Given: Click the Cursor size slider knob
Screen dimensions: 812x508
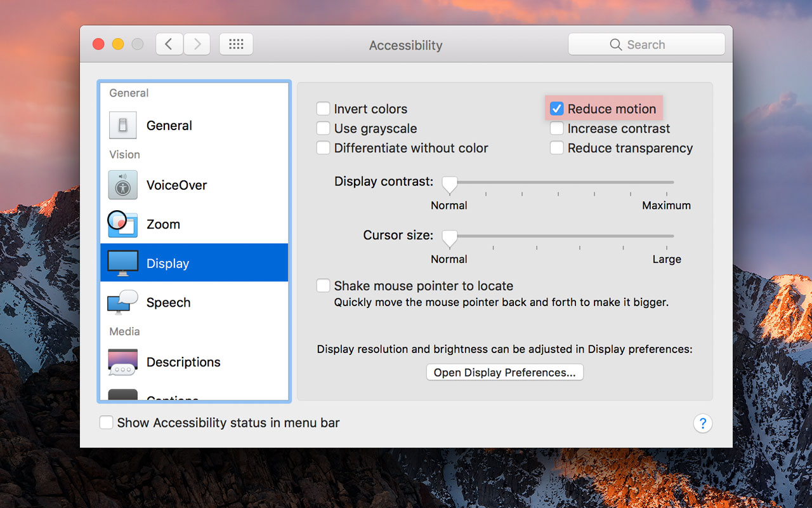Looking at the screenshot, I should tap(450, 238).
